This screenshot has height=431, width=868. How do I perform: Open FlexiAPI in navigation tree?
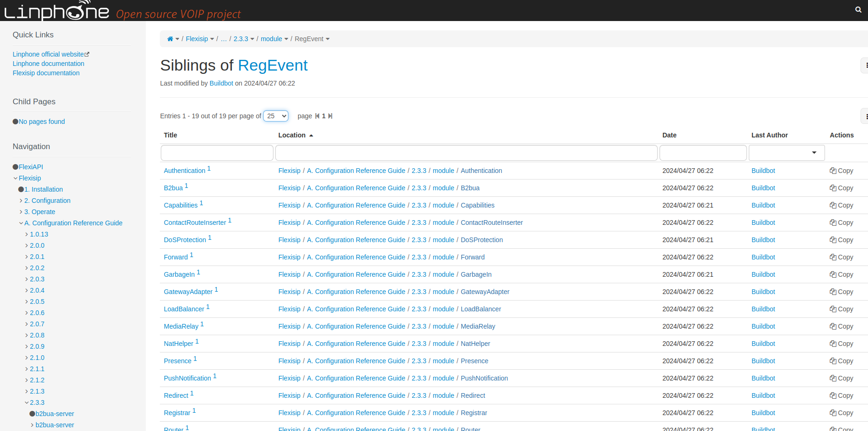[31, 167]
